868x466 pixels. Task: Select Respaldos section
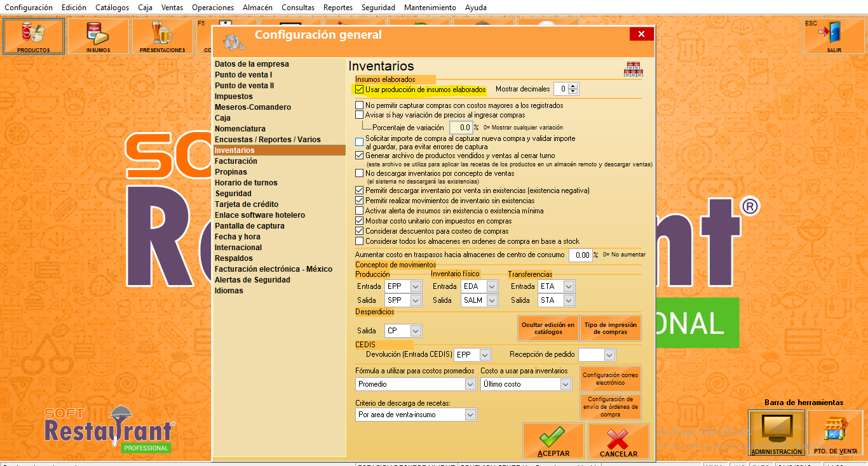234,258
